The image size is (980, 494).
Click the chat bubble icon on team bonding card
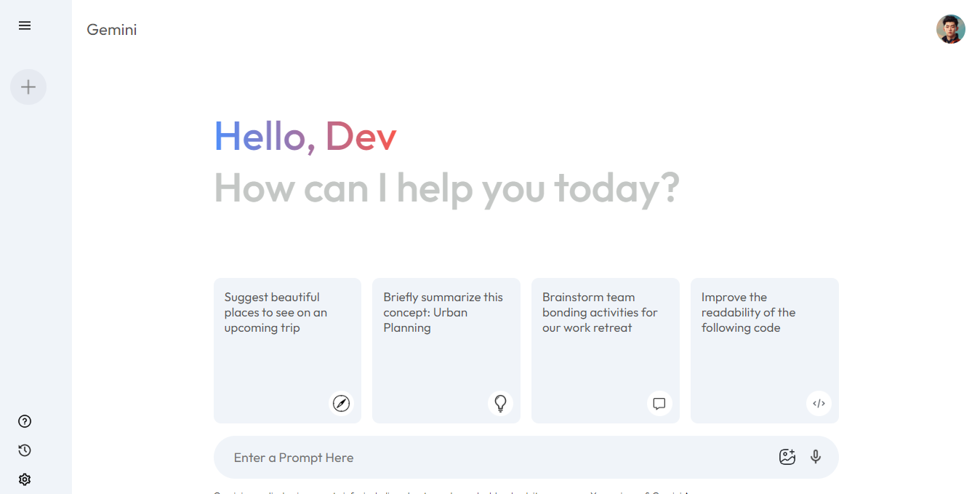tap(659, 403)
